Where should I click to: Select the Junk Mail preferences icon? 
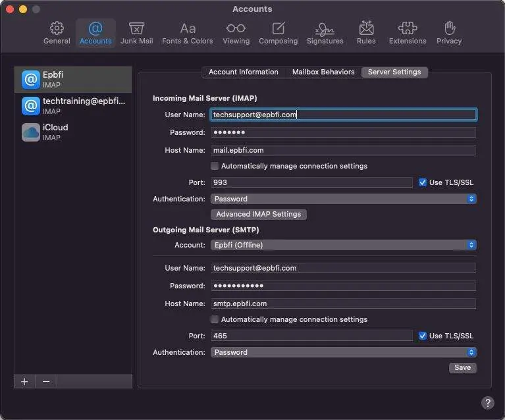[136, 33]
